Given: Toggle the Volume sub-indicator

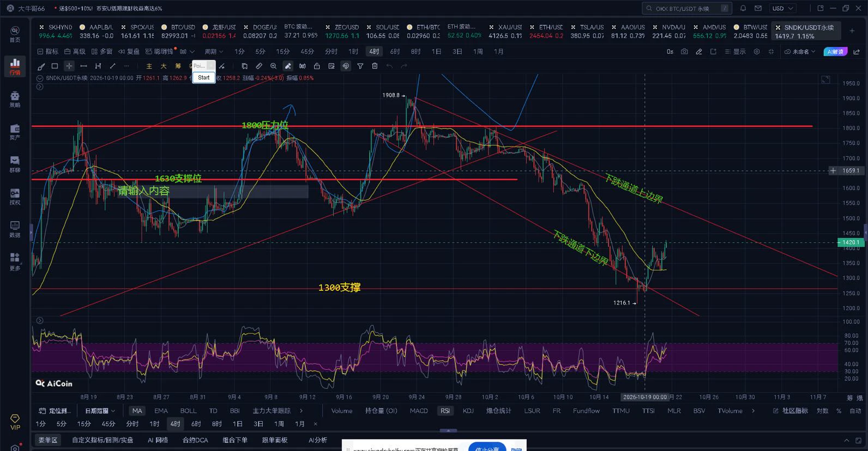Looking at the screenshot, I should click(342, 411).
